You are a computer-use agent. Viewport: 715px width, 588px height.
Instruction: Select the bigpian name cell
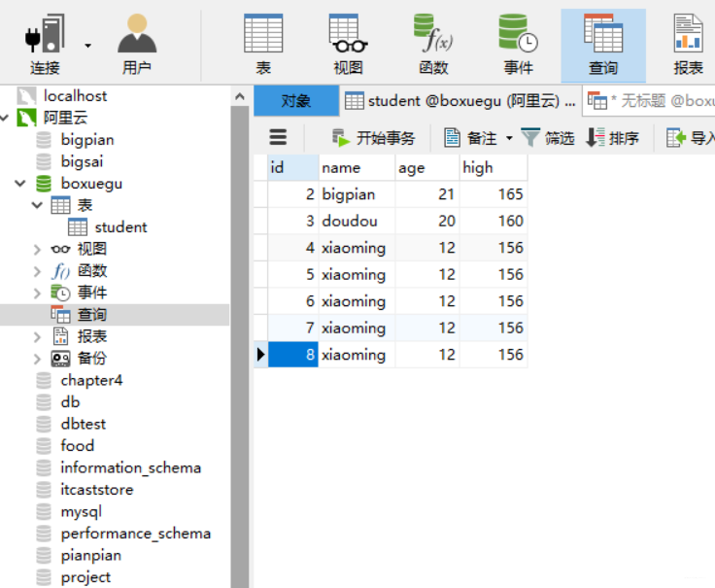(x=357, y=194)
